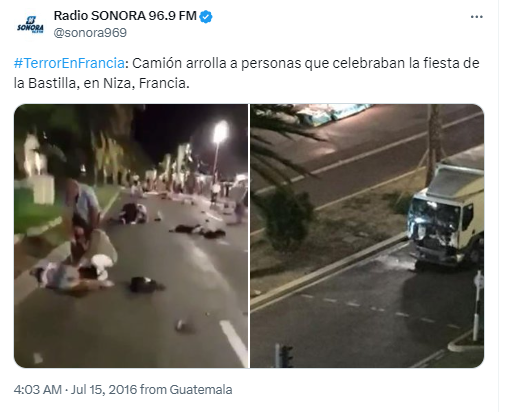The width and height of the screenshot is (507, 412).
Task: Follow the #TerrorEnFrancia hashtag
Action: click(69, 63)
